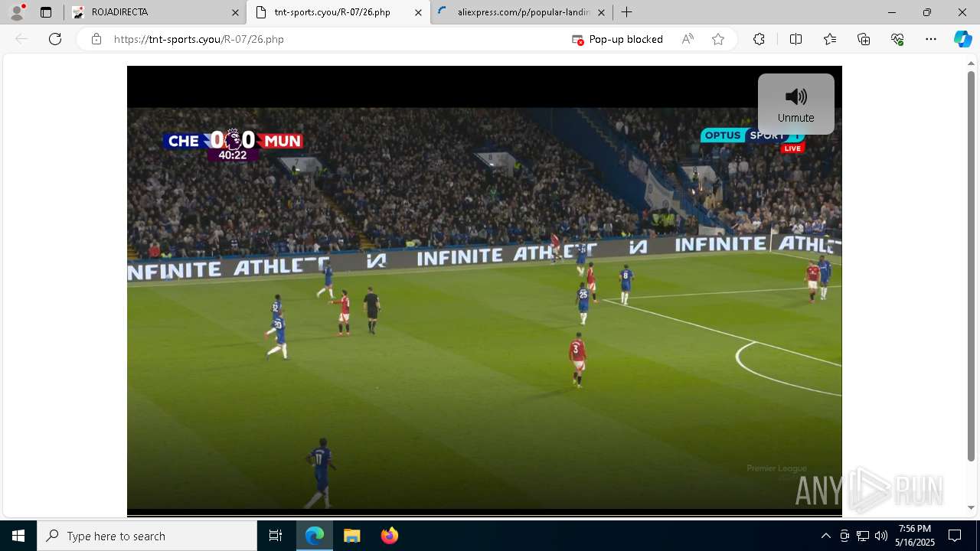Click the scrollbar up arrow
The height and width of the screenshot is (551, 980).
pyautogui.click(x=972, y=64)
